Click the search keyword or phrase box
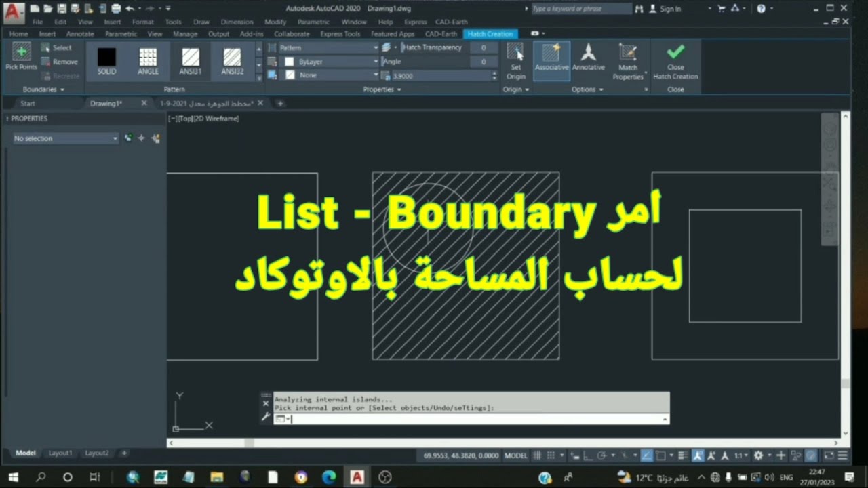The image size is (868, 488). point(580,9)
